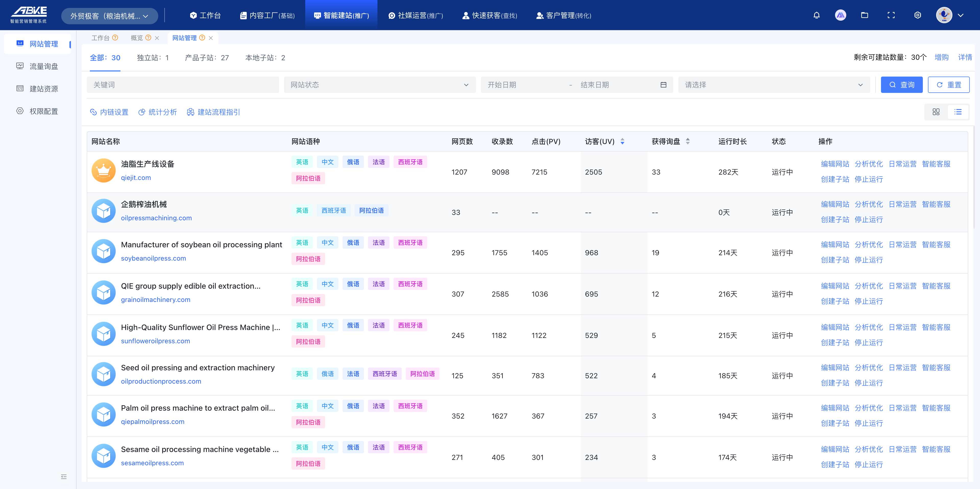The image size is (980, 489).
Task: Collapse the left sidebar menu
Action: (x=64, y=476)
